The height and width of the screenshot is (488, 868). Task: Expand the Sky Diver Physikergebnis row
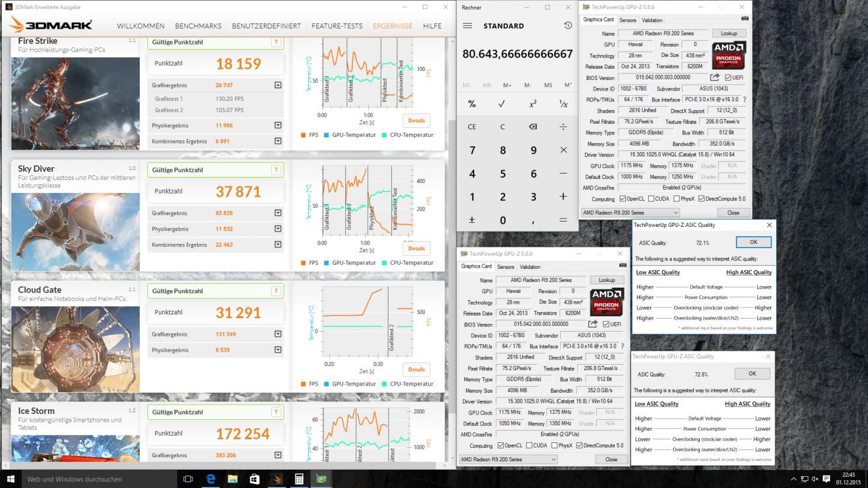[278, 229]
